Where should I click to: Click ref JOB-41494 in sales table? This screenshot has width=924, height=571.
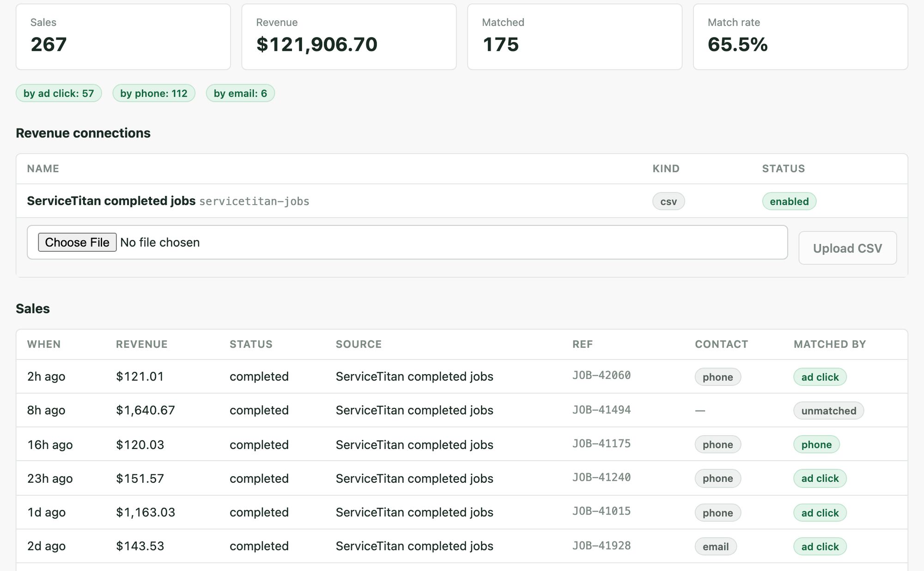(x=602, y=410)
